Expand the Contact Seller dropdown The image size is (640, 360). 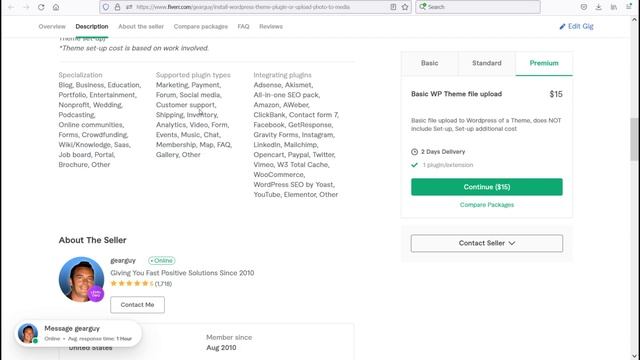pos(487,243)
